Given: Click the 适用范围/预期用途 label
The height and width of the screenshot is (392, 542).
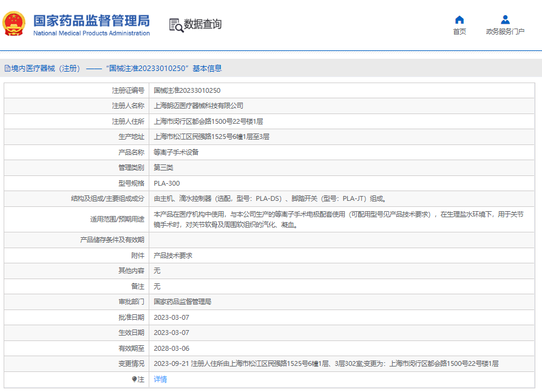Looking at the screenshot, I should click(117, 219).
